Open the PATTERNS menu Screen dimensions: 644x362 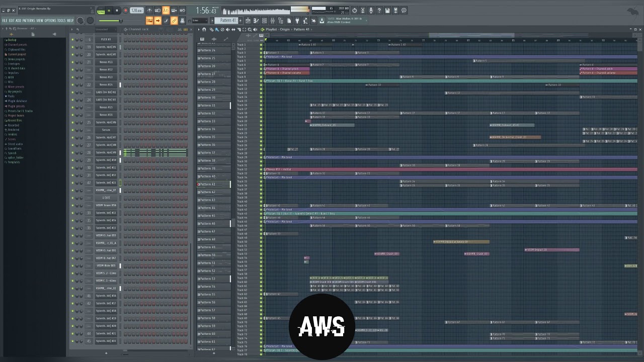[29, 21]
